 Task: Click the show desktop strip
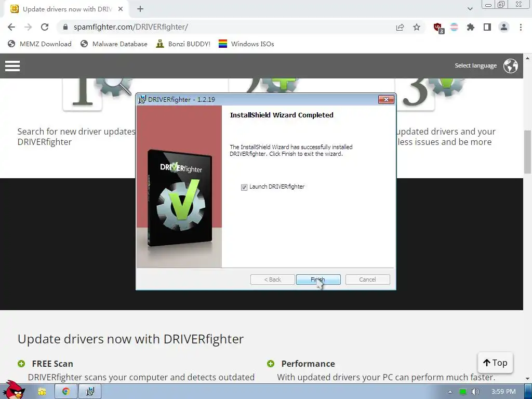528,392
